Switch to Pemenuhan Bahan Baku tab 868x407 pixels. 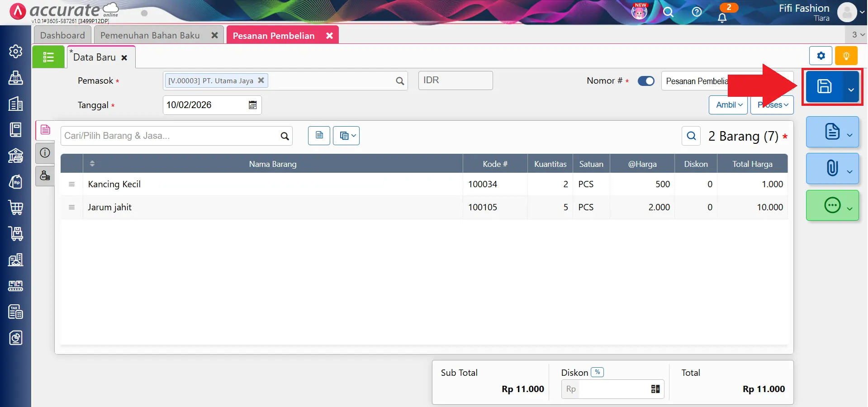click(150, 35)
